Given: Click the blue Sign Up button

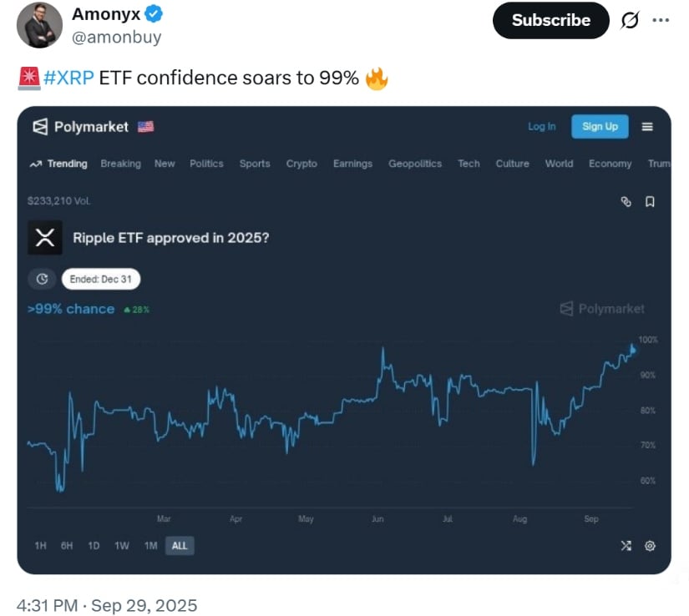Looking at the screenshot, I should tap(600, 127).
